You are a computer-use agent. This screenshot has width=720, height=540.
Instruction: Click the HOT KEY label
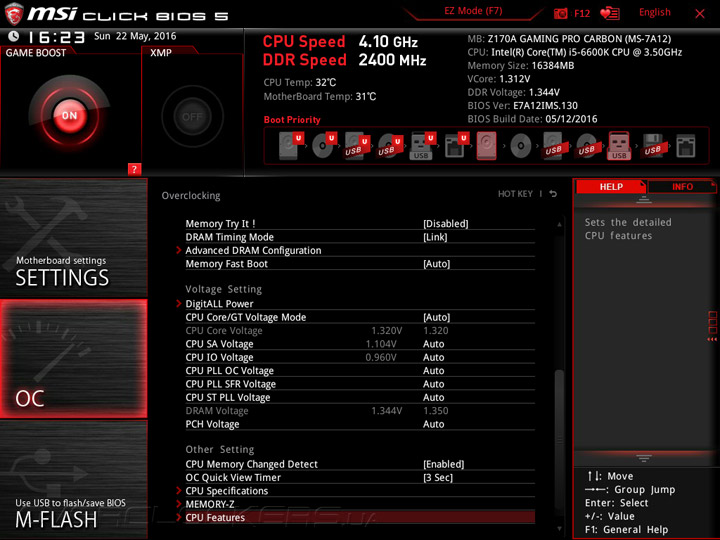coord(515,194)
